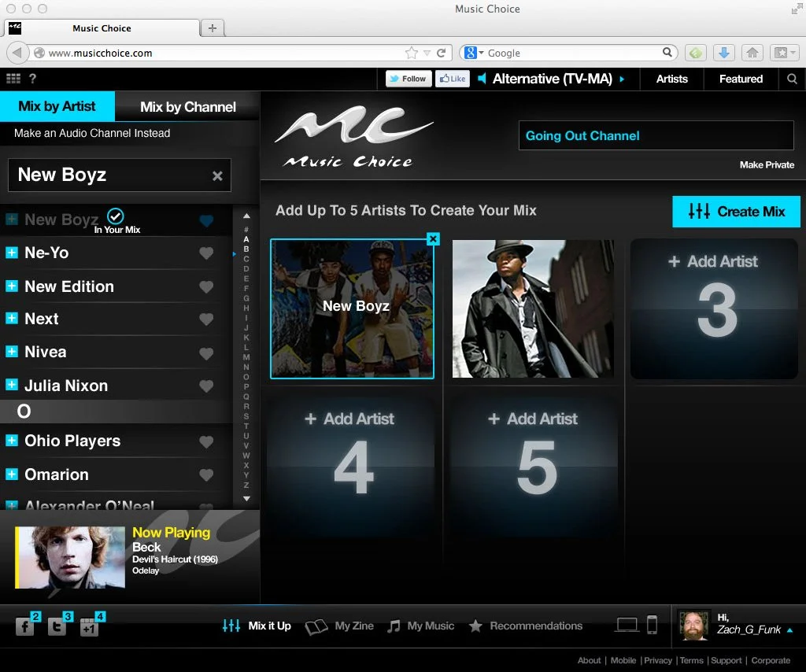Open the Artists menu
The width and height of the screenshot is (806, 672).
click(x=672, y=79)
